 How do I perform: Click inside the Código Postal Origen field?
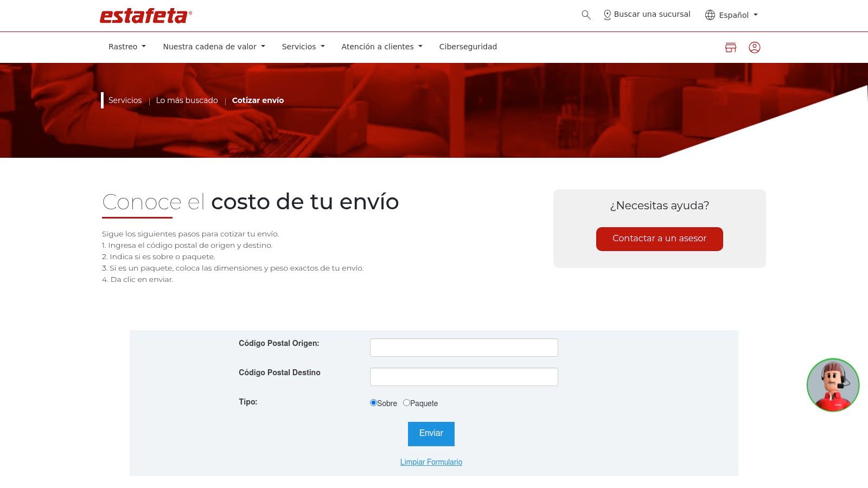click(464, 347)
